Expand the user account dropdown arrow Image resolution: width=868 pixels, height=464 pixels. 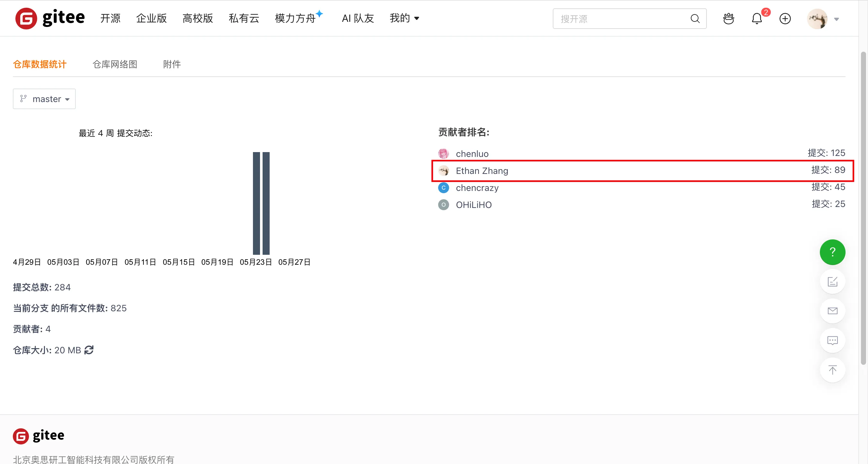[x=837, y=19]
